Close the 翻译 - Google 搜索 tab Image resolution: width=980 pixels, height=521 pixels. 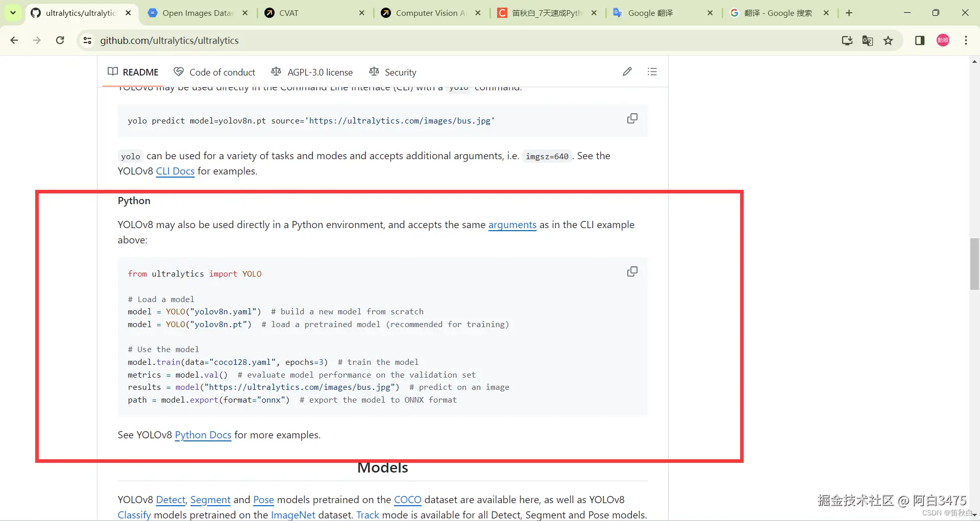click(x=826, y=13)
